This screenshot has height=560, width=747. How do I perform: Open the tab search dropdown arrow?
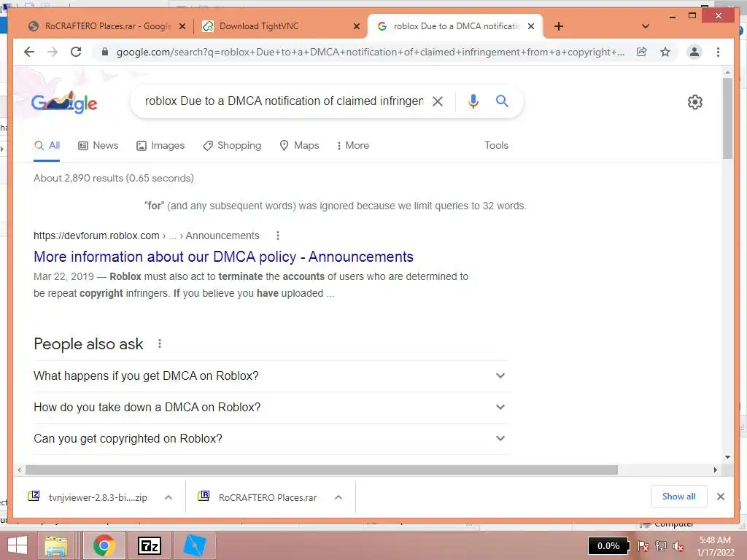click(646, 26)
